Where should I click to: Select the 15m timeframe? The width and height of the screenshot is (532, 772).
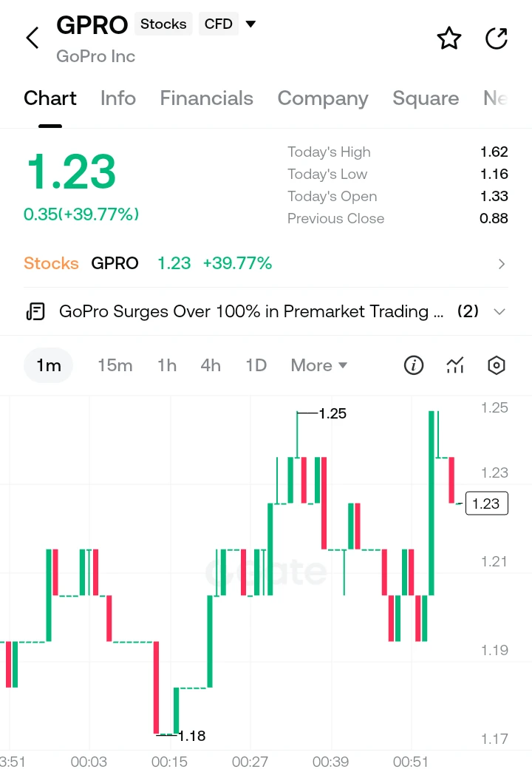click(115, 365)
